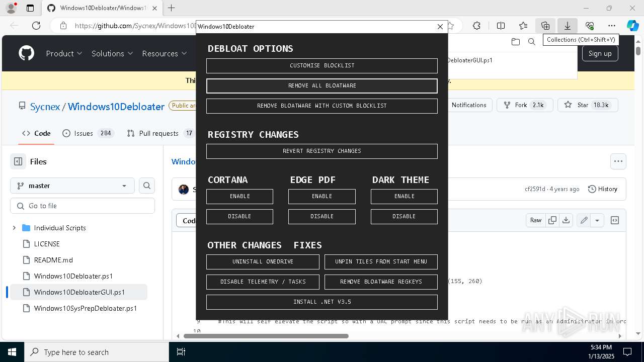644x362 pixels.
Task: Toggle Edge split screen icon
Action: (501, 26)
